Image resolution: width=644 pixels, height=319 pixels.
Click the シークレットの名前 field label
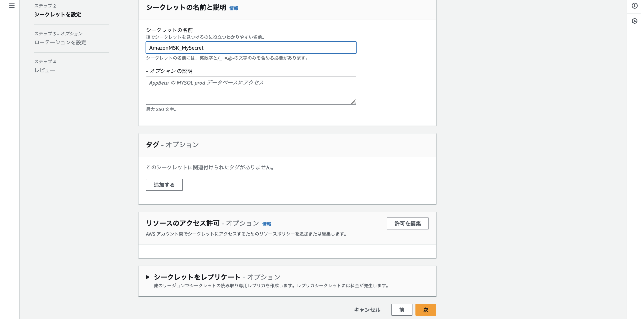pyautogui.click(x=169, y=30)
